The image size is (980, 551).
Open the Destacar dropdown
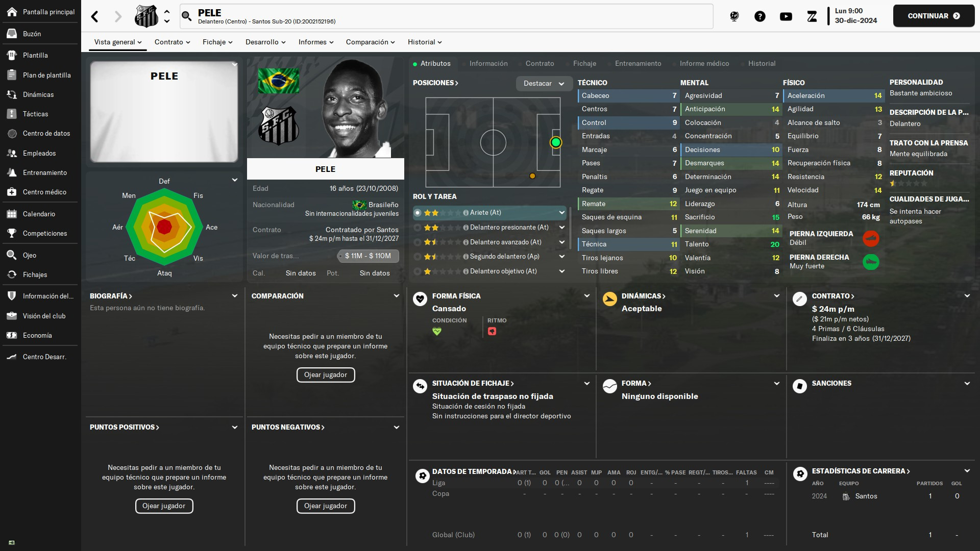[544, 84]
